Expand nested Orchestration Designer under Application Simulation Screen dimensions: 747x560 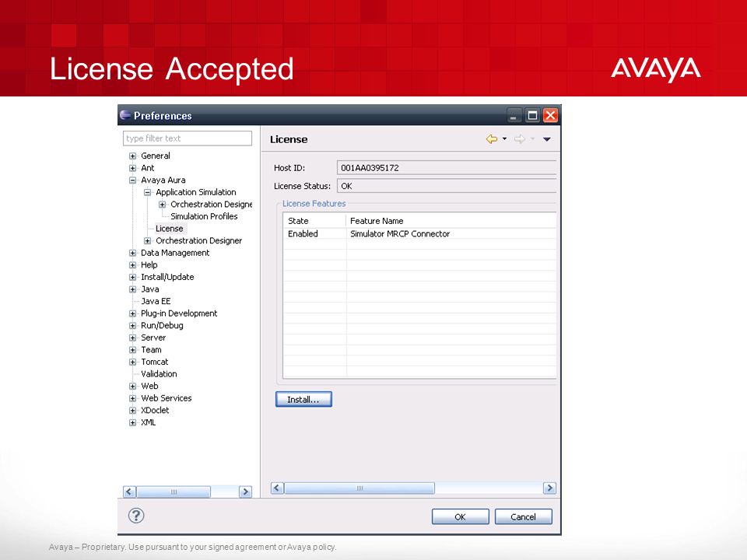(163, 205)
